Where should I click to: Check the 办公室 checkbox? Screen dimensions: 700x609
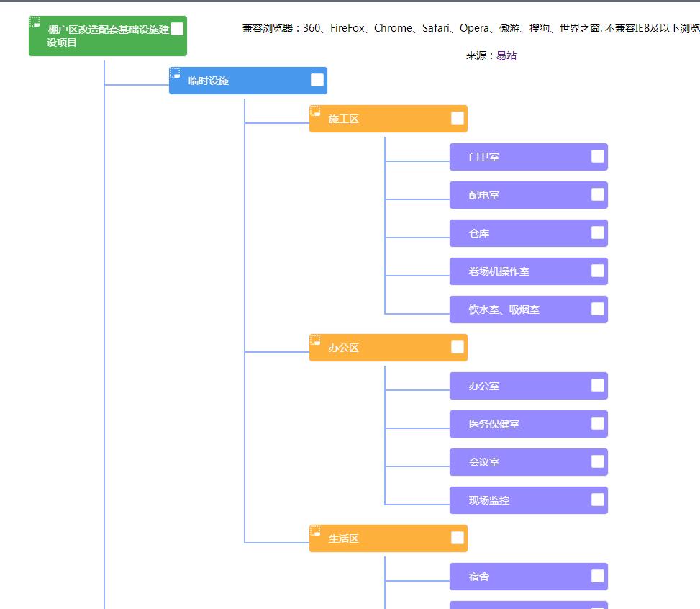tap(598, 385)
